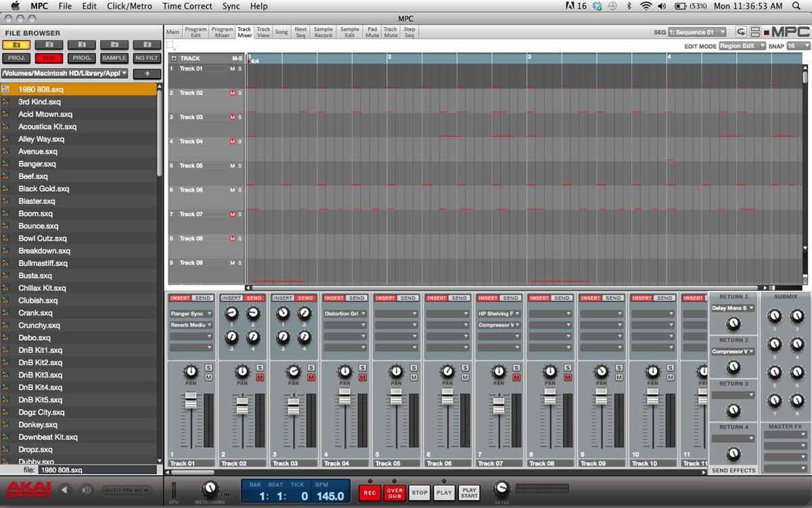Click the speaker preview icon
The height and width of the screenshot is (508, 812).
tap(86, 490)
